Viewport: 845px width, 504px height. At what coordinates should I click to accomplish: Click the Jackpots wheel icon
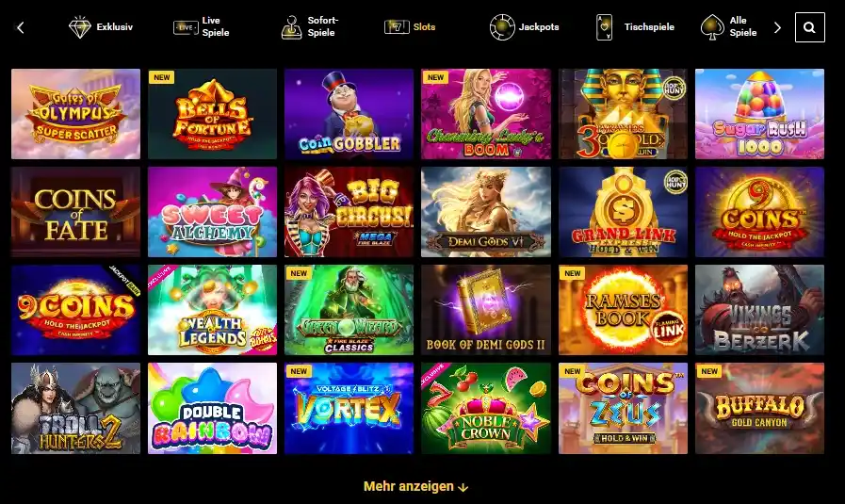pyautogui.click(x=502, y=27)
